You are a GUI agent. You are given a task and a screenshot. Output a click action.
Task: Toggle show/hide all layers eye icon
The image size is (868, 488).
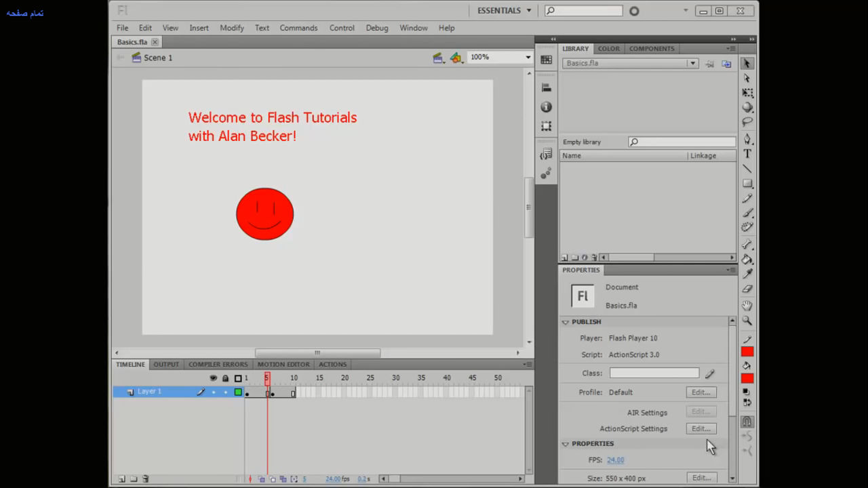213,378
